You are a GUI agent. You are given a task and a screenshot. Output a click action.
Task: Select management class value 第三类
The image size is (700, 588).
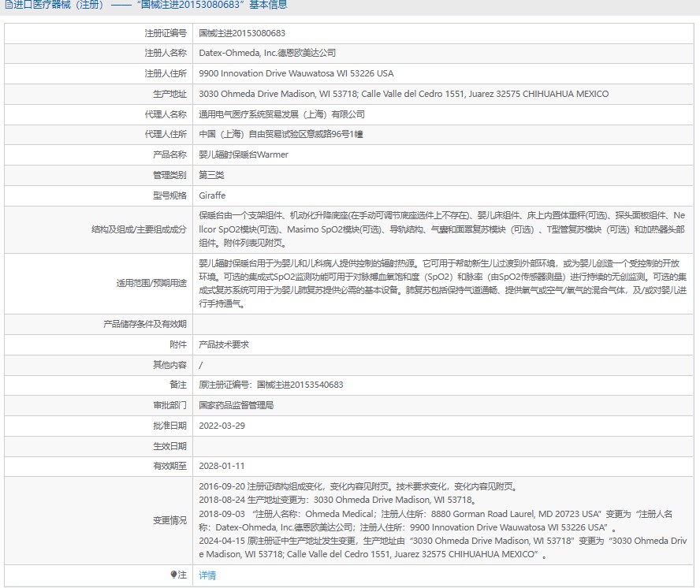pos(211,175)
